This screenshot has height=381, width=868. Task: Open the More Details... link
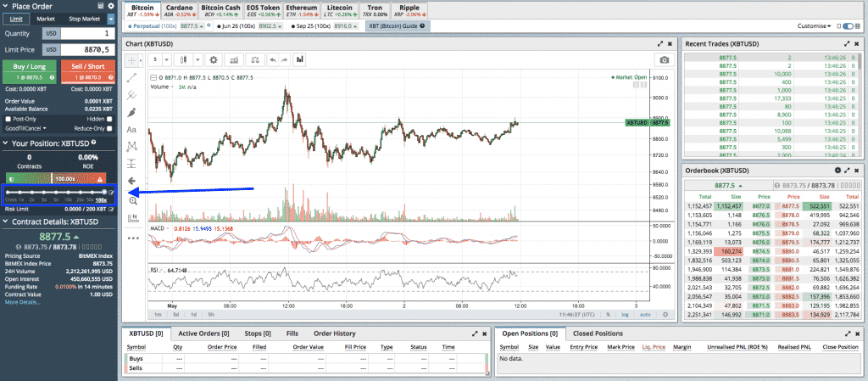click(x=23, y=302)
